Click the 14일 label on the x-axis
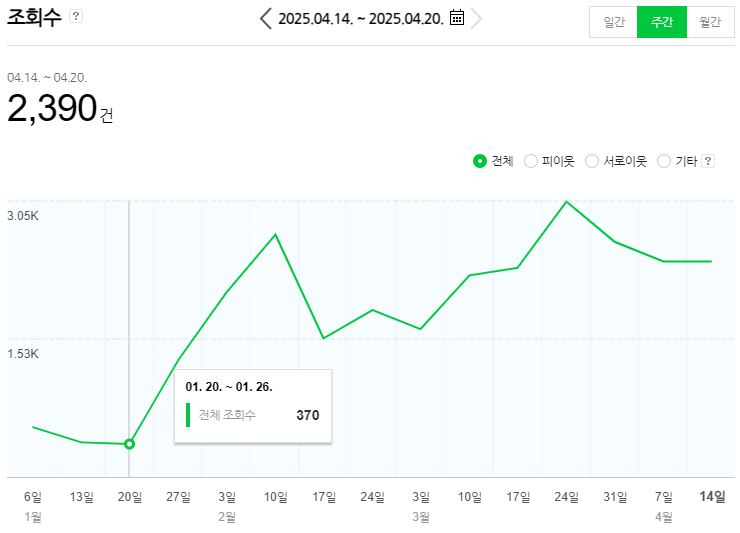 (x=712, y=496)
